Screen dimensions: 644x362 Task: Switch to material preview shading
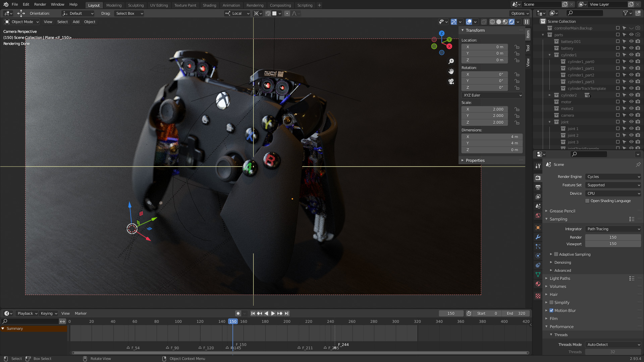point(505,22)
